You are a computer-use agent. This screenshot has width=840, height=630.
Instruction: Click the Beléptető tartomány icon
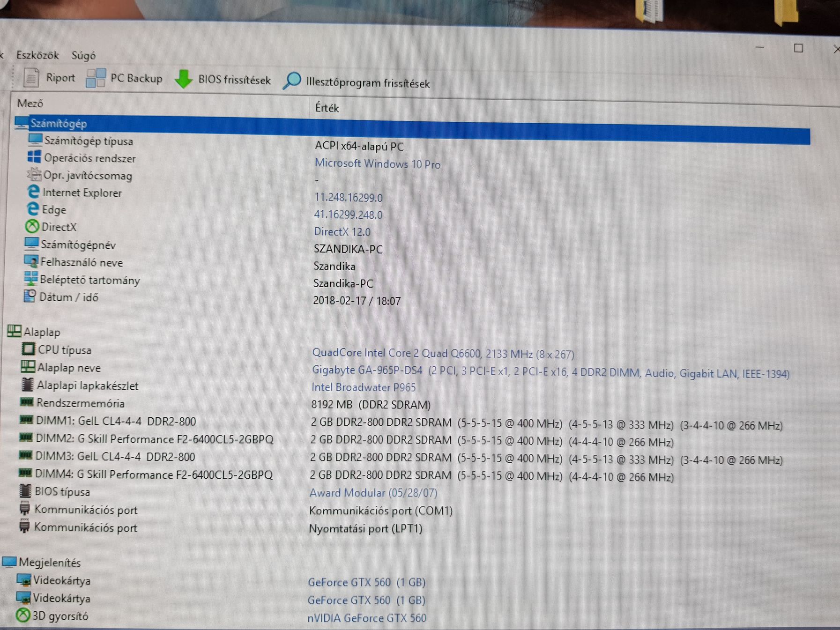(x=31, y=278)
